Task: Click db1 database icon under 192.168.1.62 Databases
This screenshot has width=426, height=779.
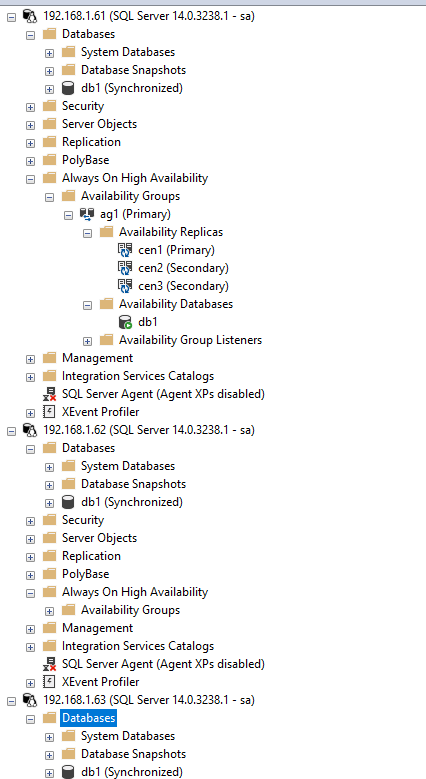Action: coord(68,502)
